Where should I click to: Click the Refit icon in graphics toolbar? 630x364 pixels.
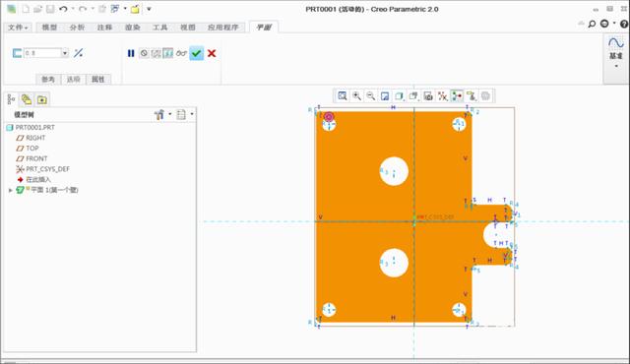343,95
